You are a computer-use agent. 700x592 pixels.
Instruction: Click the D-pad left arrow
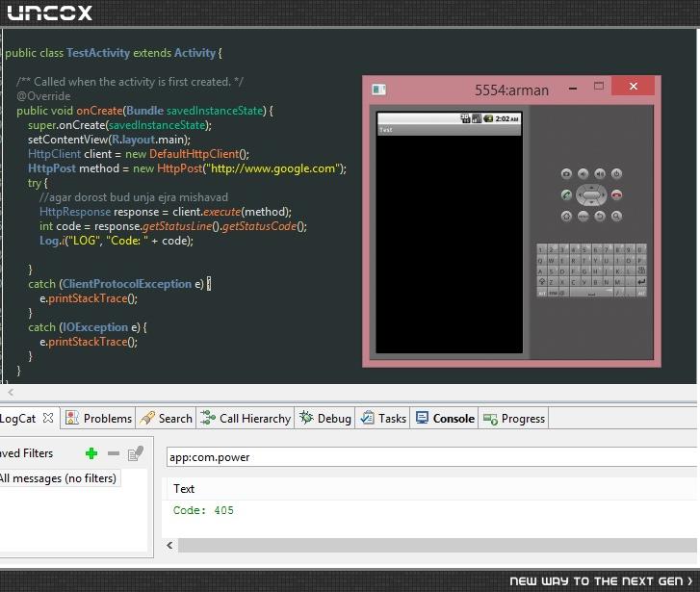580,195
